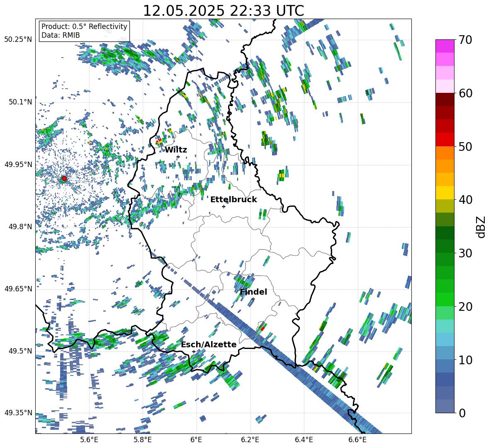Select the Findel station label
491x448 pixels.
point(253,292)
